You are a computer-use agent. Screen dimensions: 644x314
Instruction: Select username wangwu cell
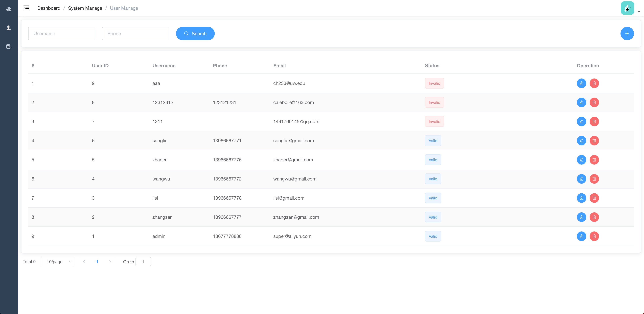coord(161,179)
